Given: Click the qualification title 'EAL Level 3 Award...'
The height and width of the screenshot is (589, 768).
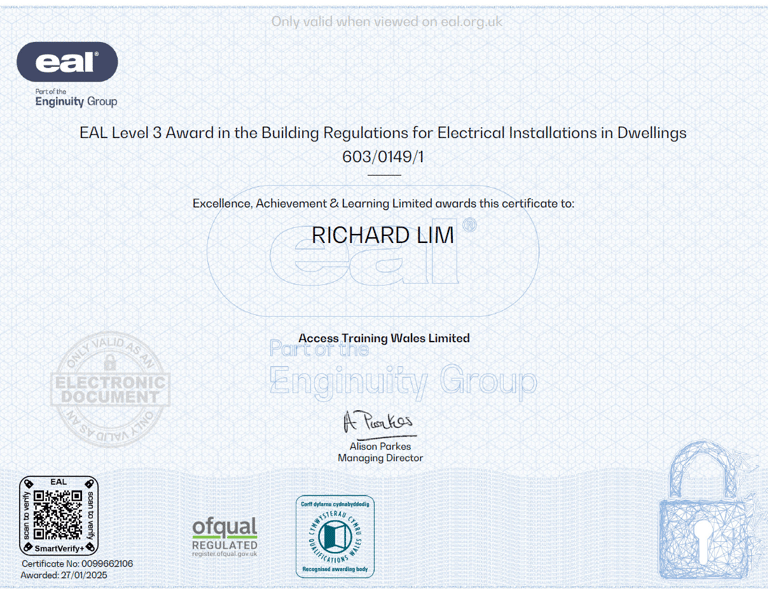Looking at the screenshot, I should [383, 133].
